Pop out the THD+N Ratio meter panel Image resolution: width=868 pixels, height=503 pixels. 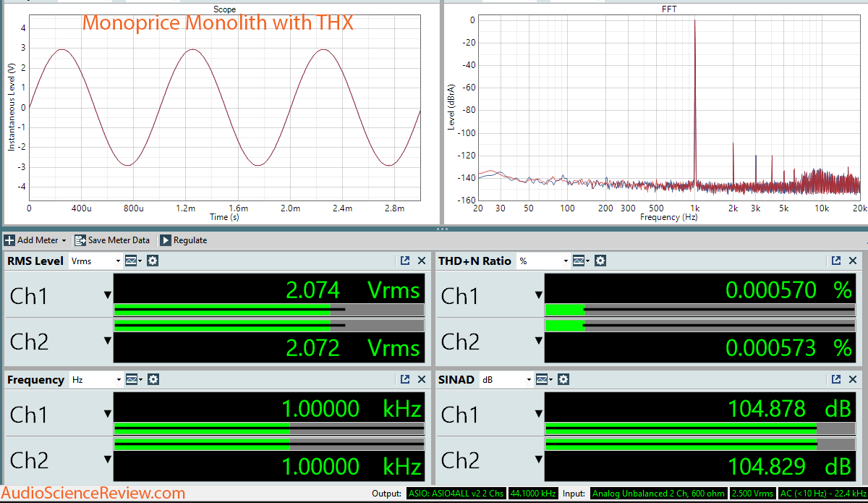836,261
